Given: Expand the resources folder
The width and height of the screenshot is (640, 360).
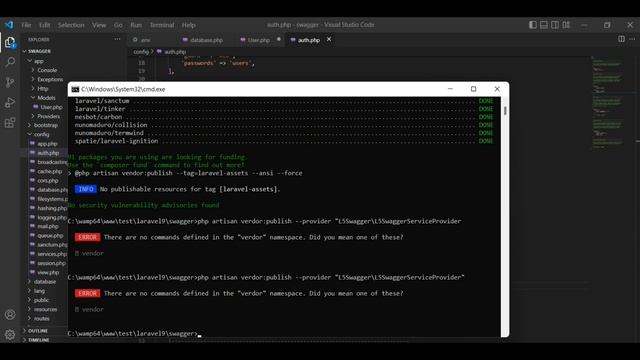Looking at the screenshot, I should tap(45, 309).
